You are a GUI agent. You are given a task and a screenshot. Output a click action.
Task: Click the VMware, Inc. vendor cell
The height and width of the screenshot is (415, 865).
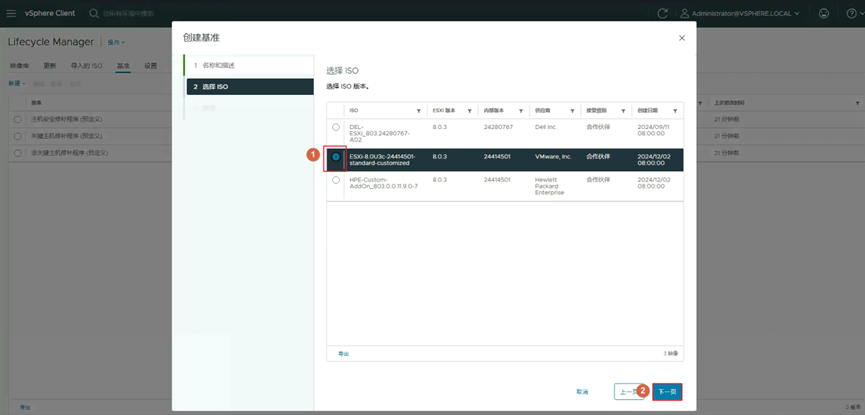coord(553,157)
